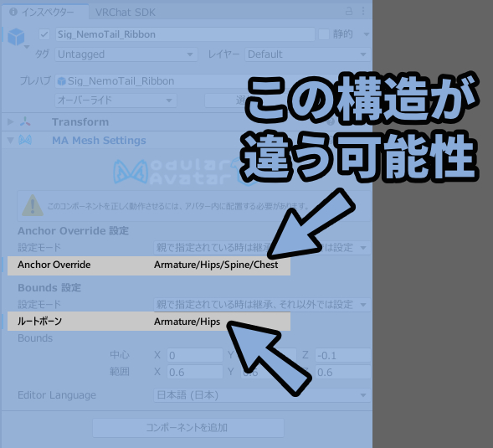This screenshot has height=448, width=493.
Task: Expand the Transform component foldout
Action: [10, 121]
